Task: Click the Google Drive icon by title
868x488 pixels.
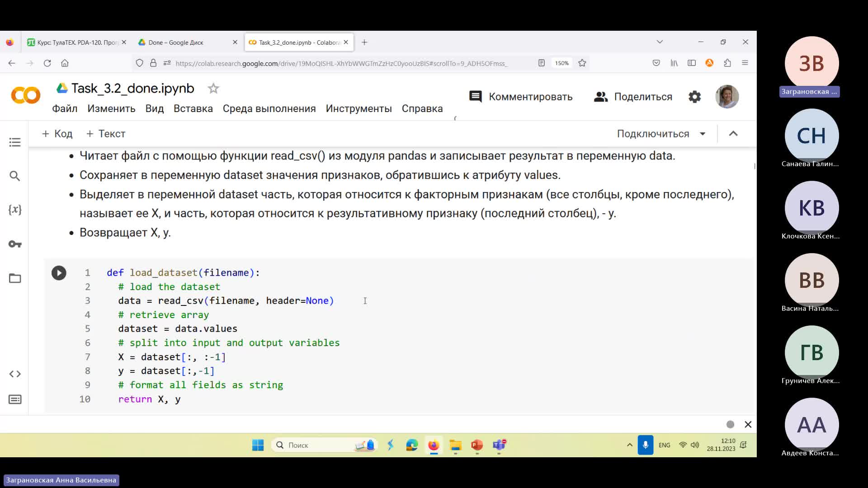Action: (x=62, y=88)
